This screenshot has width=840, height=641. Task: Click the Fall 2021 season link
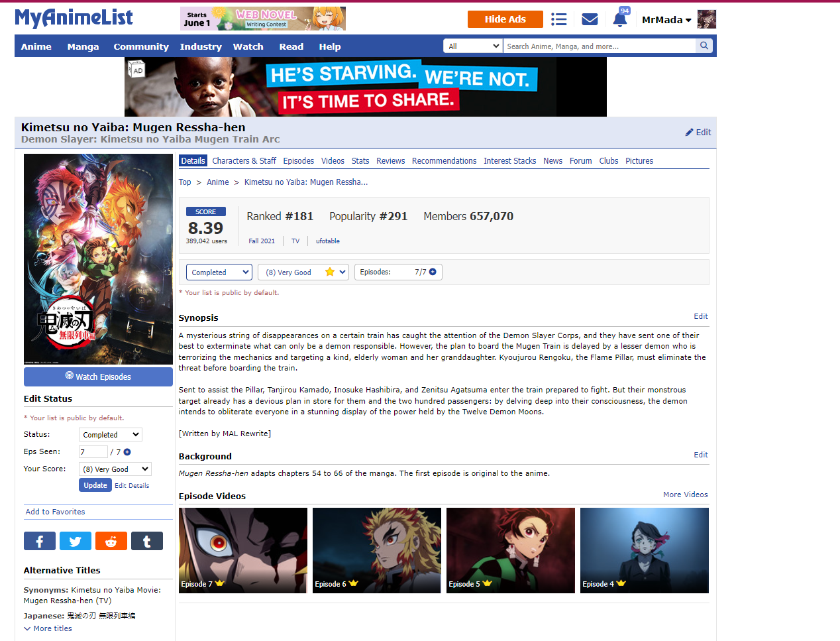tap(262, 241)
